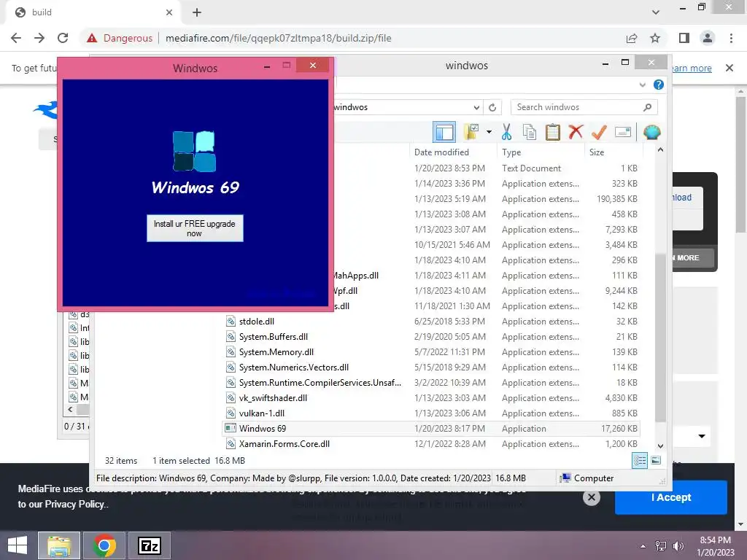This screenshot has width=747, height=560.
Task: Bookmark this page star icon
Action: tap(655, 38)
